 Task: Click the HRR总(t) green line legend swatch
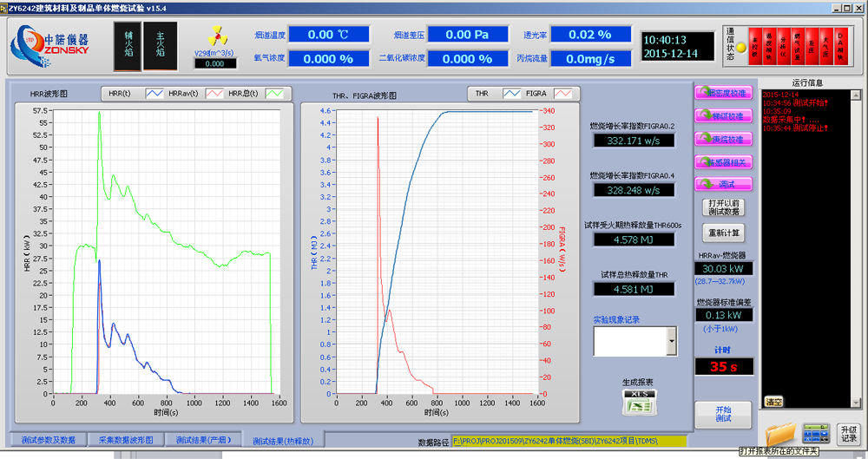coord(274,94)
